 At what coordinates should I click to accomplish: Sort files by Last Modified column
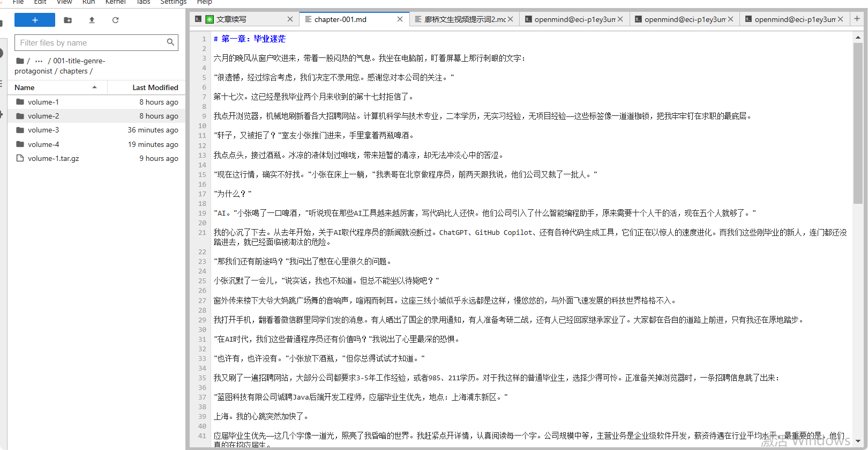click(146, 87)
